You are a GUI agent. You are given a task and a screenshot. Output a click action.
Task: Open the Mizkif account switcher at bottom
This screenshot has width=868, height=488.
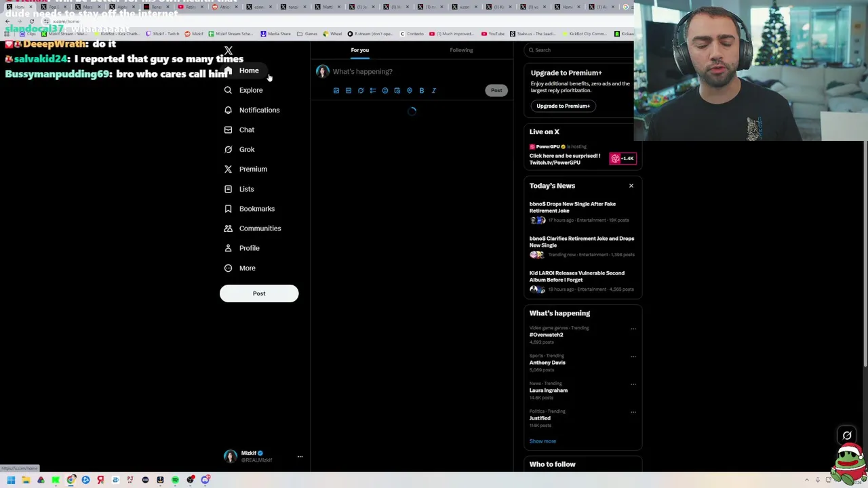263,457
